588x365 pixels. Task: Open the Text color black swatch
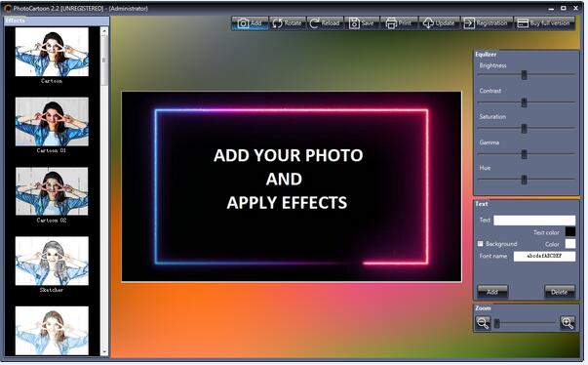click(570, 232)
